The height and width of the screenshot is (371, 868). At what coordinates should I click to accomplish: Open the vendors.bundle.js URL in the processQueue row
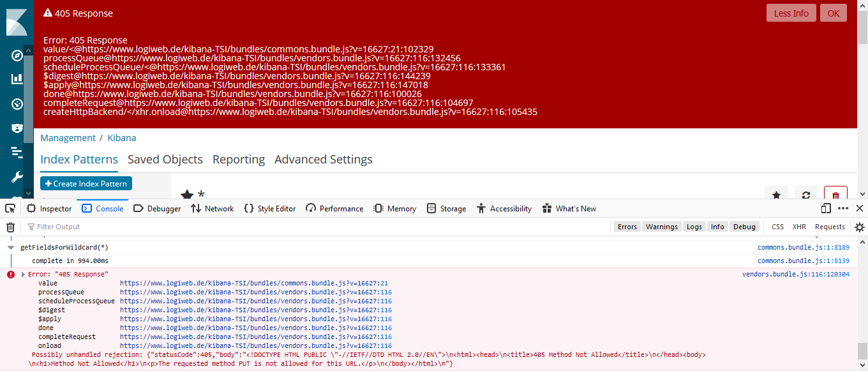click(x=256, y=292)
